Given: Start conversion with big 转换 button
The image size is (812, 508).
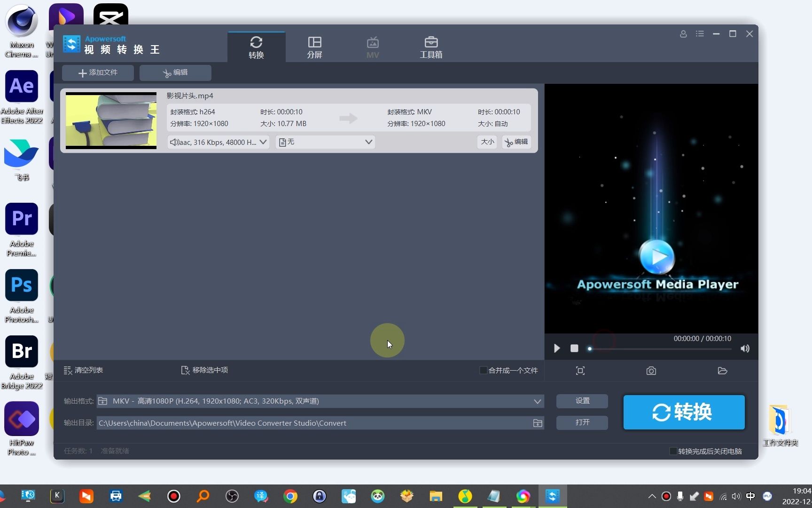Looking at the screenshot, I should [x=684, y=412].
